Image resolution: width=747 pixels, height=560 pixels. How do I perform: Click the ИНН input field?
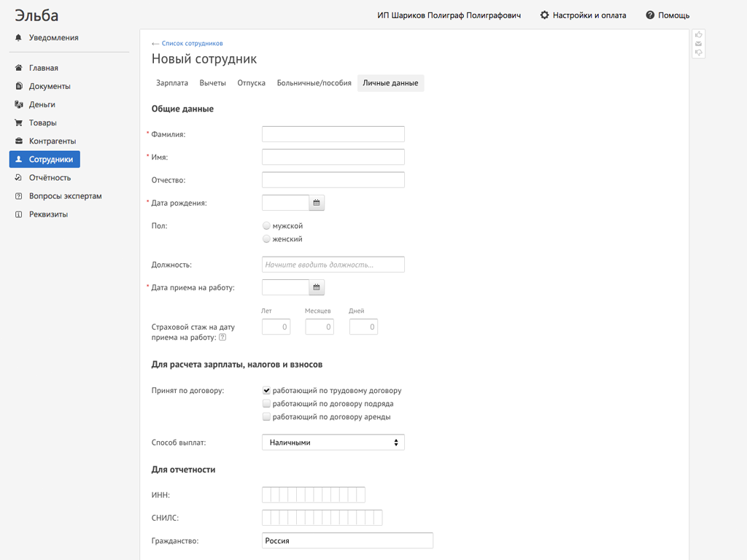tap(314, 495)
